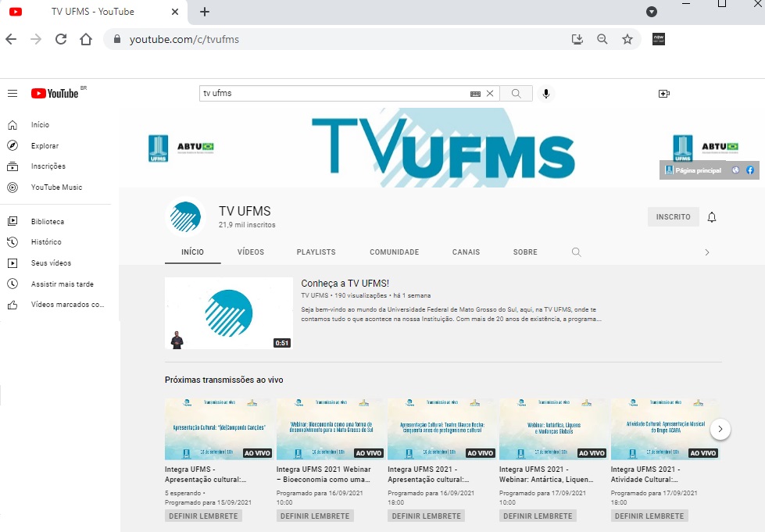This screenshot has height=532, width=765.
Task: Open the on-screen keyboard icon in search
Action: pos(475,94)
